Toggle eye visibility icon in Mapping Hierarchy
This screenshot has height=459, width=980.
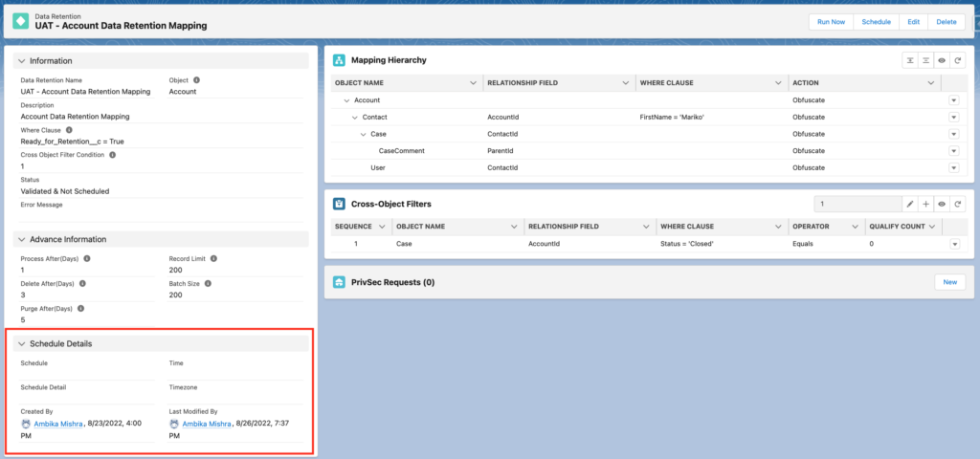point(941,60)
